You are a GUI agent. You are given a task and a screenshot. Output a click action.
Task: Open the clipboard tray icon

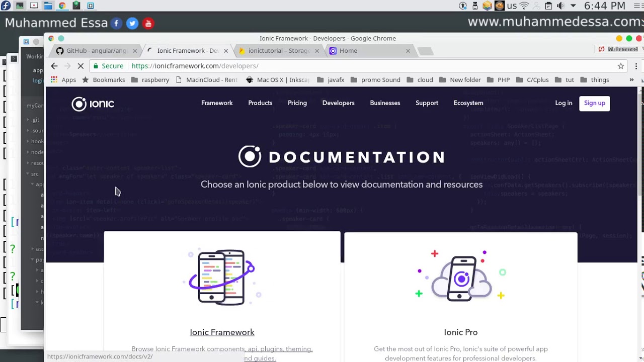pos(548,6)
